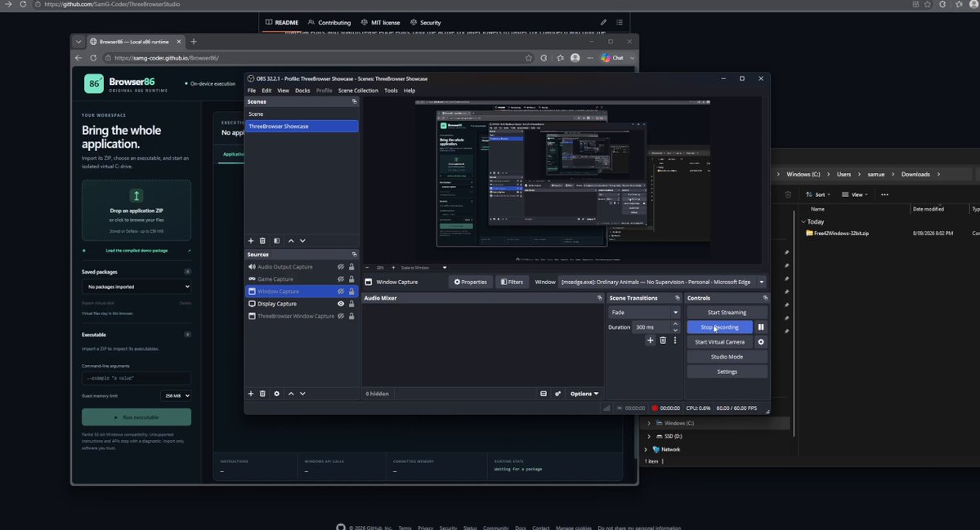Move source up in Sources list

(291, 394)
